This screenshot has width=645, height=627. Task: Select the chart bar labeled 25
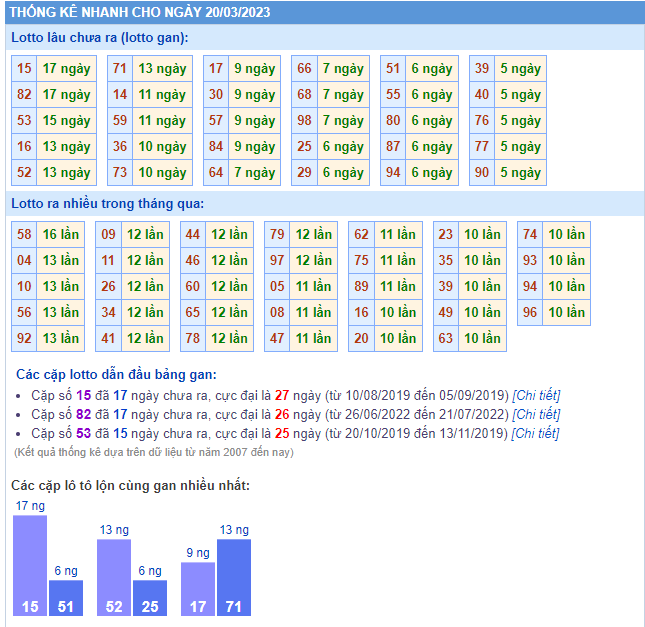tap(150, 598)
